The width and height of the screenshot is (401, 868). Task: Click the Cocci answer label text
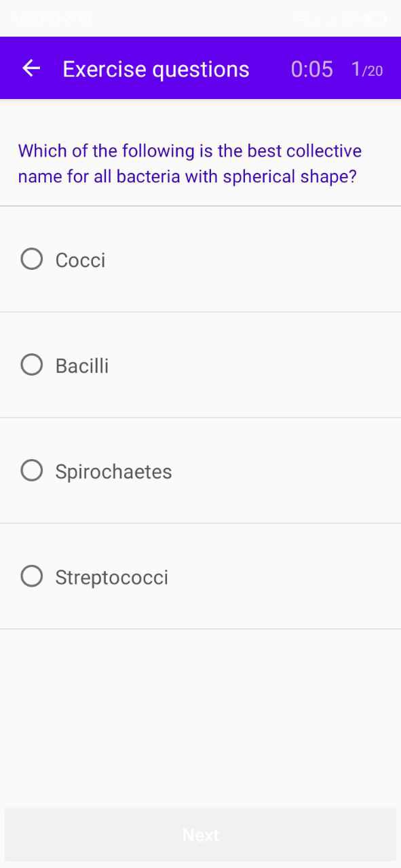coord(80,260)
